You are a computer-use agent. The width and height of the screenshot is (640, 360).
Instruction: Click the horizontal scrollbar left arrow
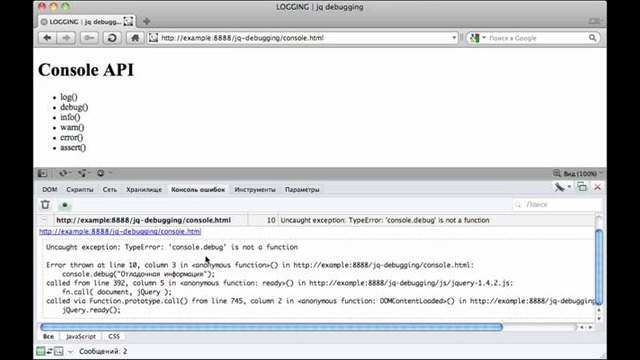[582, 327]
